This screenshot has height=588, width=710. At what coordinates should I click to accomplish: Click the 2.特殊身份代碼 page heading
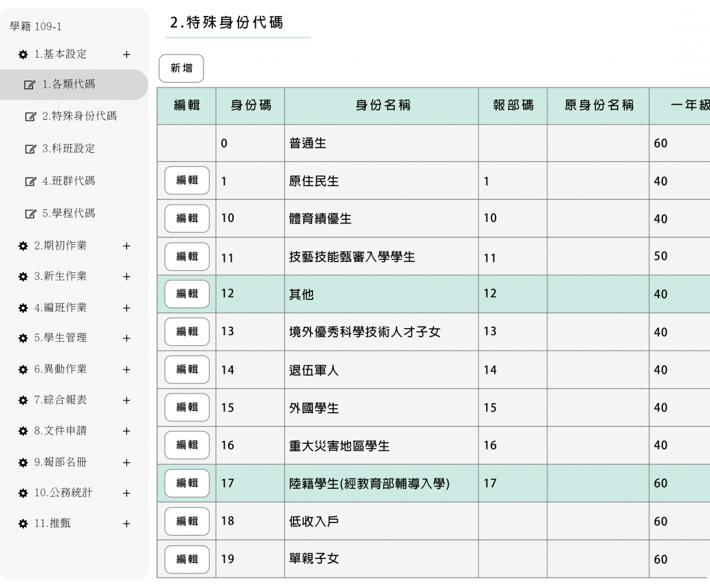[x=226, y=23]
